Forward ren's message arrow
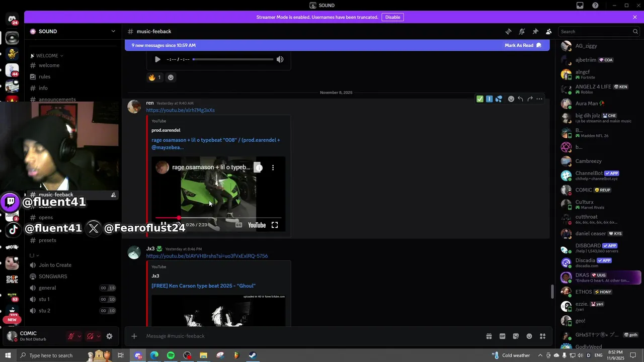Viewport: 644px width, 362px height. click(530, 99)
